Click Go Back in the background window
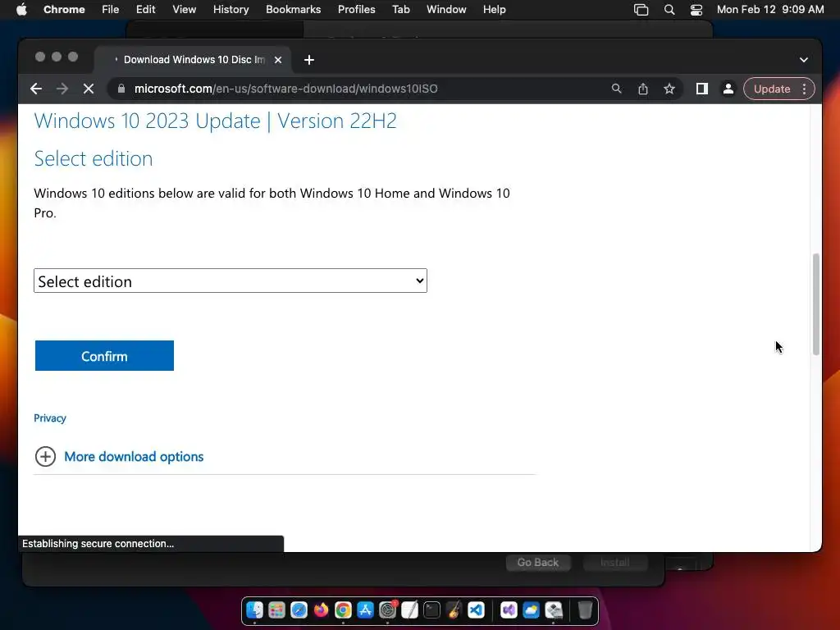Screen dimensions: 840x630 (x=538, y=563)
